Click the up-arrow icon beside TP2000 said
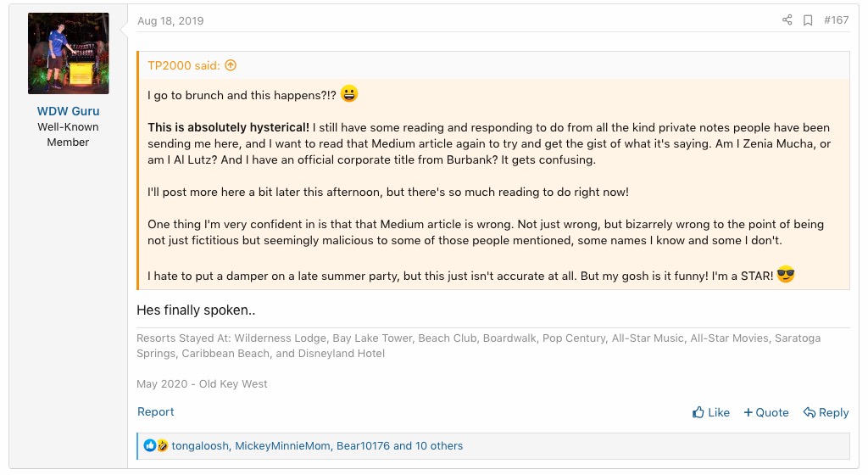868x475 pixels. (231, 65)
